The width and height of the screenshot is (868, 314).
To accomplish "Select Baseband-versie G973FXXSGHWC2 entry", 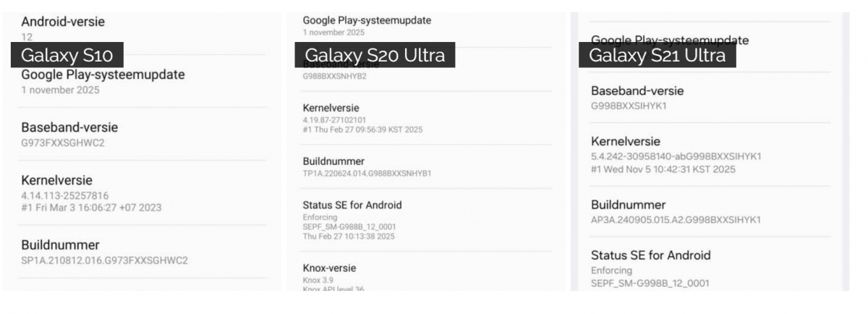I will click(x=69, y=134).
